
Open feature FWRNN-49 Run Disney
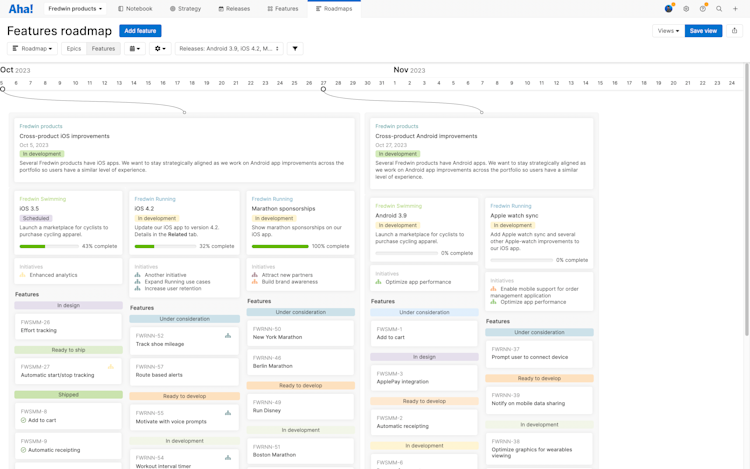[300, 406]
